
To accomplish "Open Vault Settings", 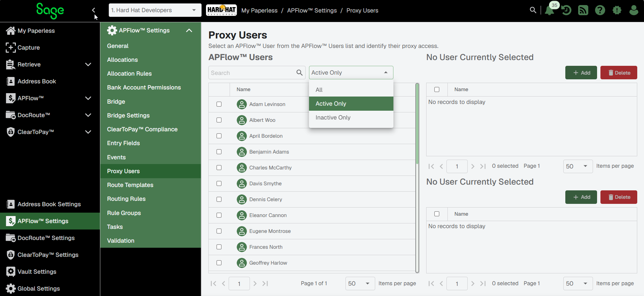I will 50,272.
